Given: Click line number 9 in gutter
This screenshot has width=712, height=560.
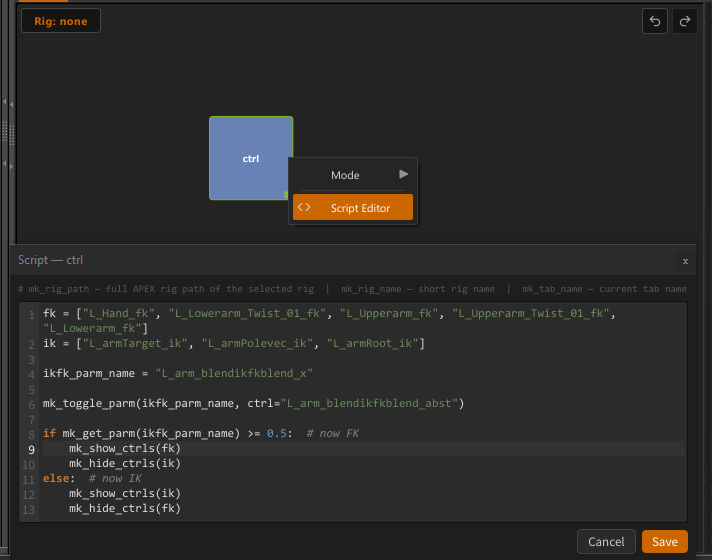Looking at the screenshot, I should point(31,450).
